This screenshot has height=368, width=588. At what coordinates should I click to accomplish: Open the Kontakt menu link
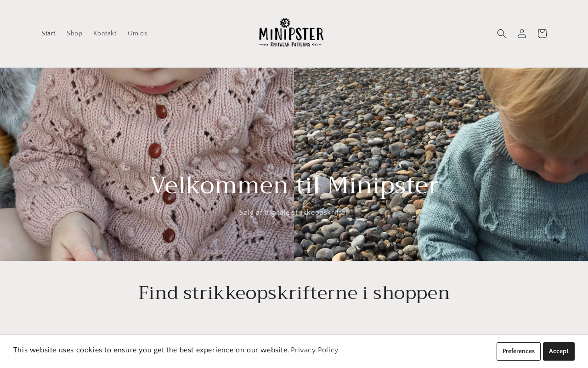click(105, 34)
